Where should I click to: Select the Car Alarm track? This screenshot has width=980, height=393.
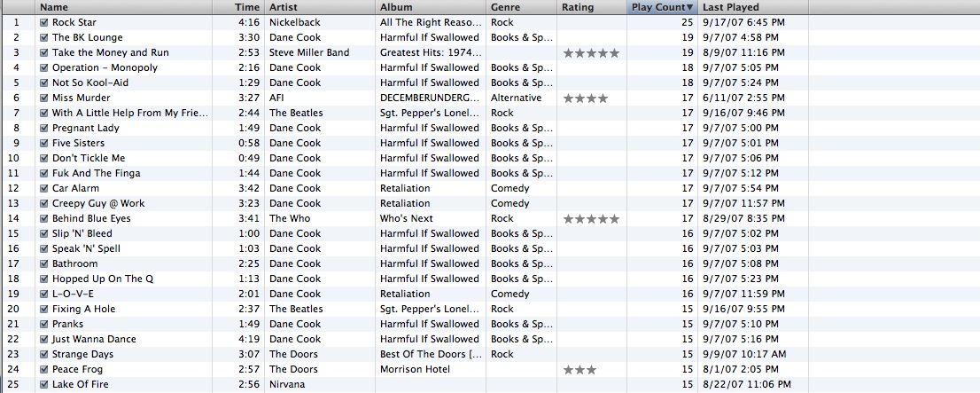(490, 188)
